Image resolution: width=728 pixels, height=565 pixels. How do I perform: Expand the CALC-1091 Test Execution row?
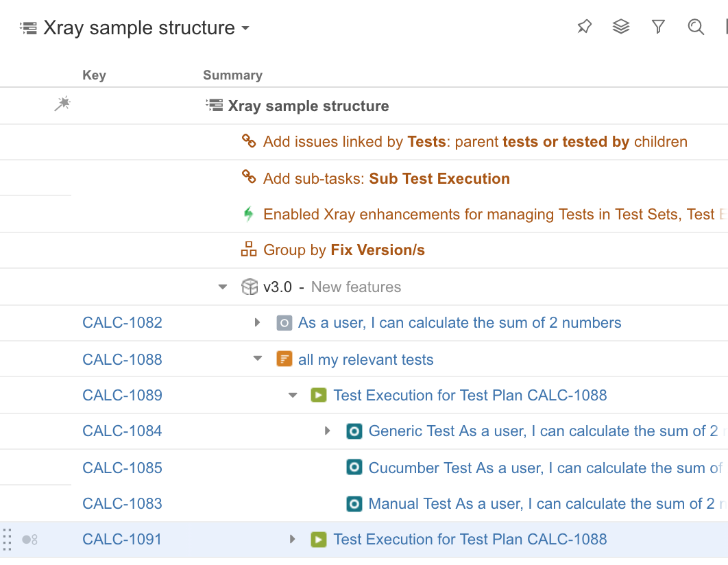293,539
